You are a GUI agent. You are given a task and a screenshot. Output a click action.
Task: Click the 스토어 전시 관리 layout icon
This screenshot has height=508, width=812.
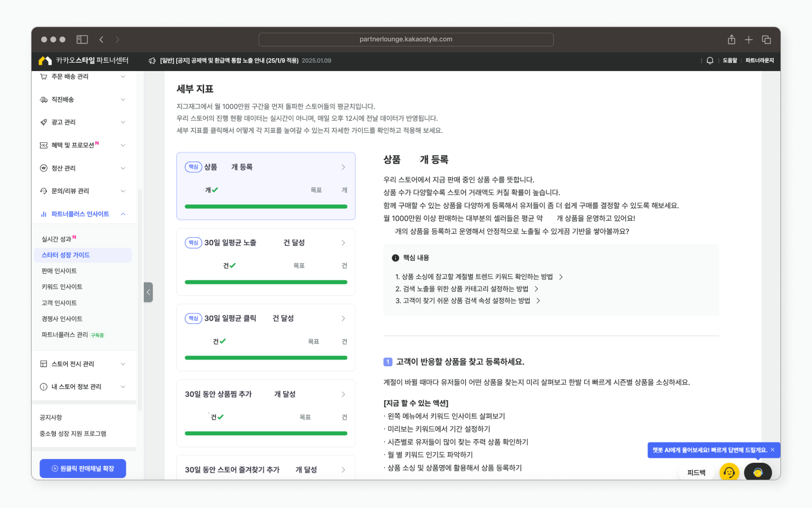[43, 364]
